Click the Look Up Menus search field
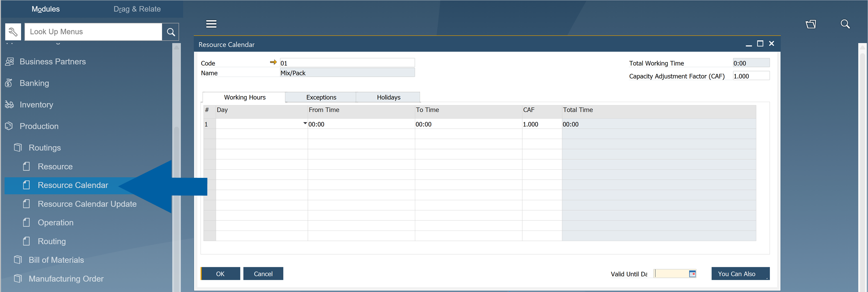Screen dimensions: 868x292 [x=94, y=32]
